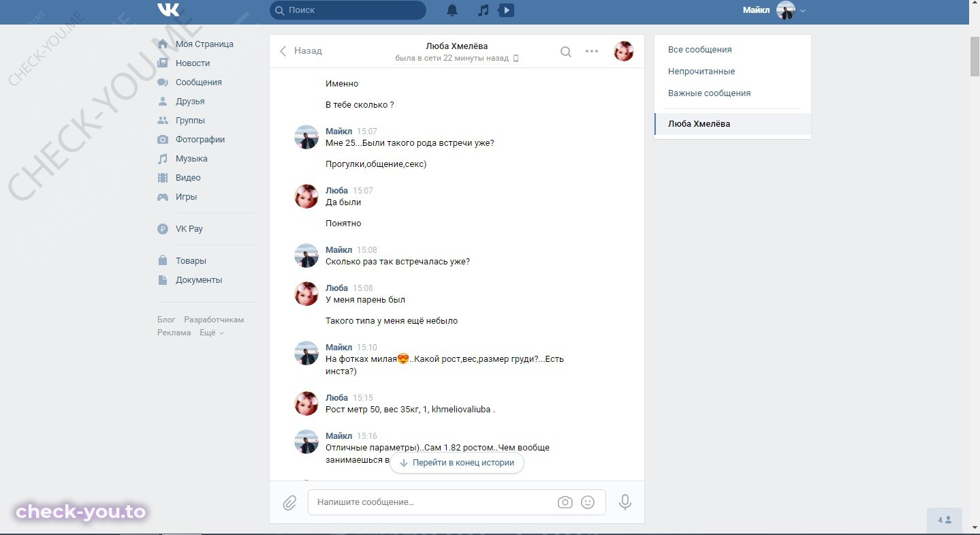Open the online friends counter widget
This screenshot has height=535, width=980.
pyautogui.click(x=945, y=520)
